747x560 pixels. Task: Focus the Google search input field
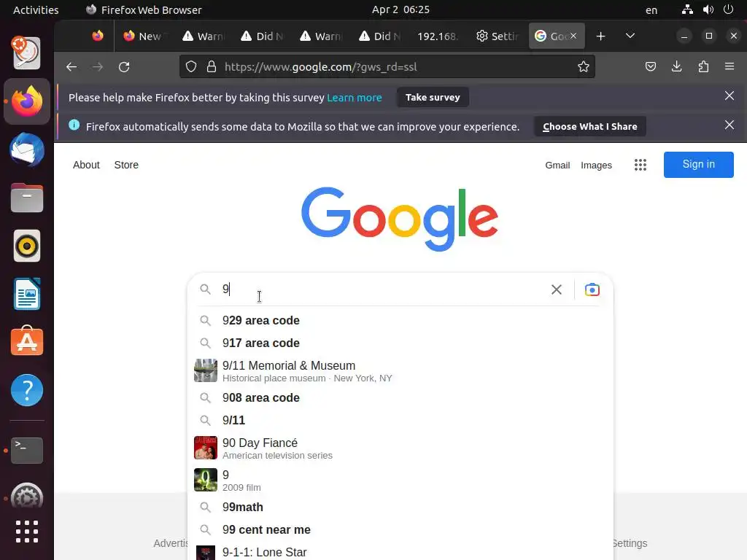381,289
